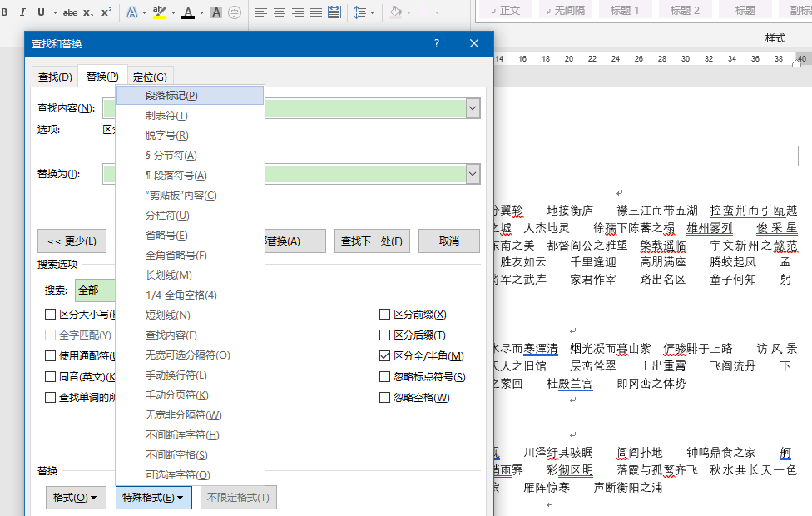The width and height of the screenshot is (812, 516).
Task: Click the dialog help question mark
Action: (x=437, y=43)
